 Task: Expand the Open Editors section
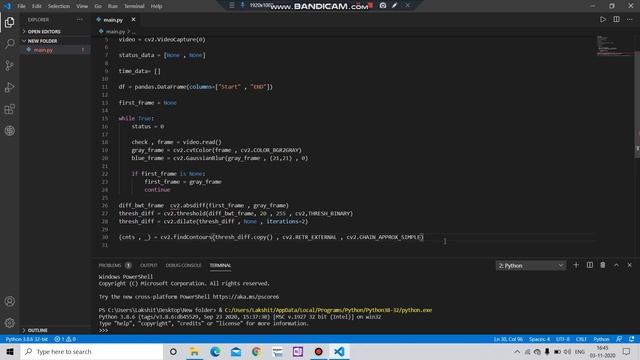[55, 31]
